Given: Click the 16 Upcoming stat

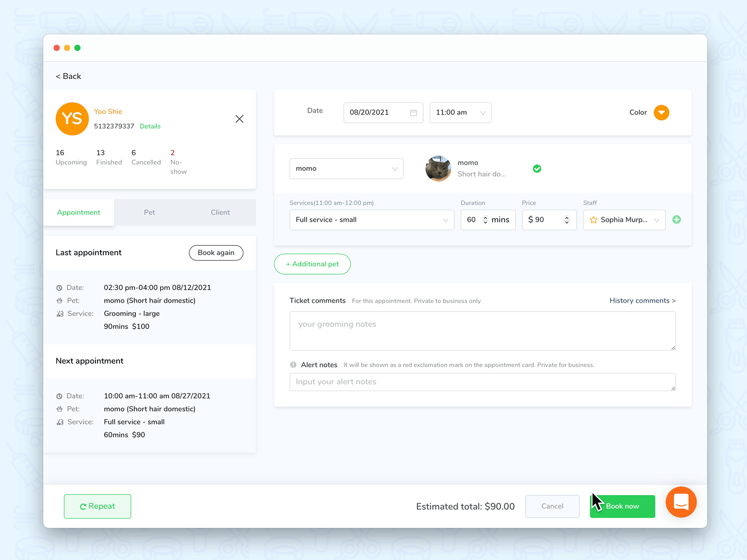Looking at the screenshot, I should (71, 157).
